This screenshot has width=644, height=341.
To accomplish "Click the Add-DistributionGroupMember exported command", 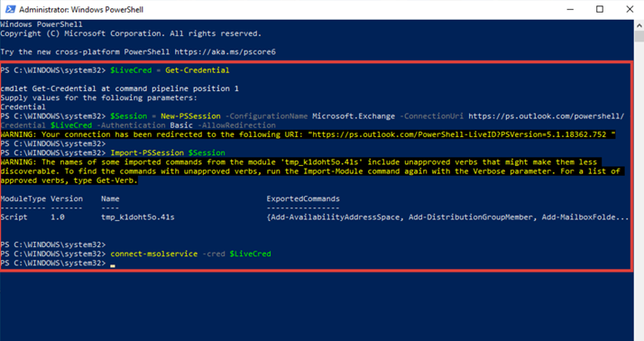I will (470, 217).
